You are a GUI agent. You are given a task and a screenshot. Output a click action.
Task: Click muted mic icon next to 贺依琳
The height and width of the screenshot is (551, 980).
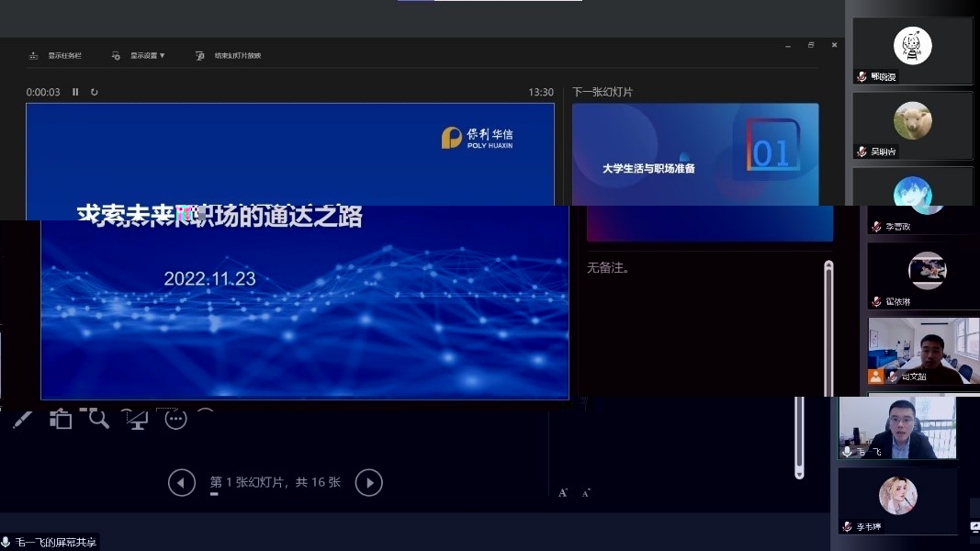pos(877,302)
